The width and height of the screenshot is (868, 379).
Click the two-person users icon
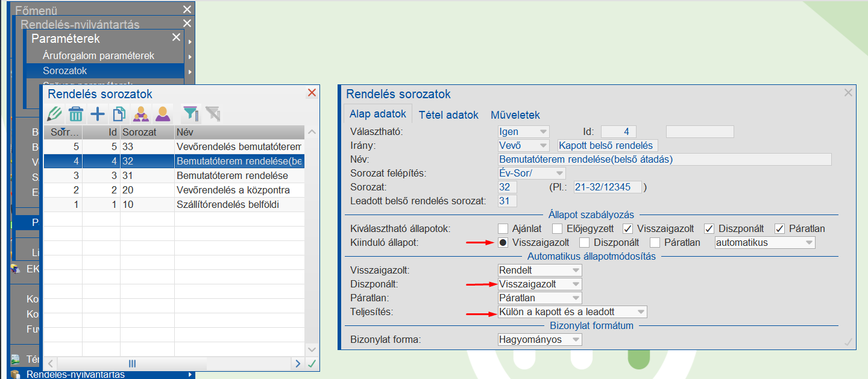(141, 113)
